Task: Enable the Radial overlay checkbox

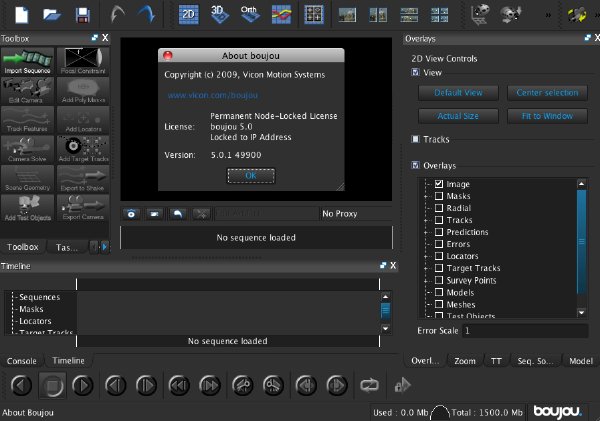Action: click(439, 208)
